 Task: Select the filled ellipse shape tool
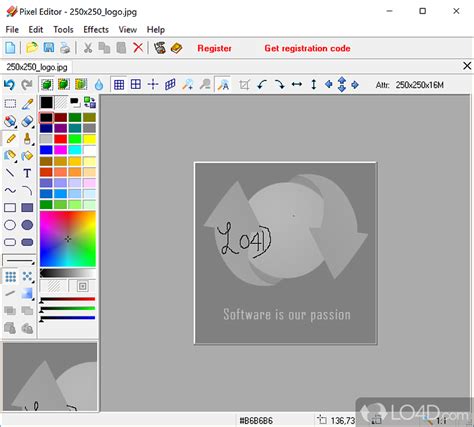[27, 225]
